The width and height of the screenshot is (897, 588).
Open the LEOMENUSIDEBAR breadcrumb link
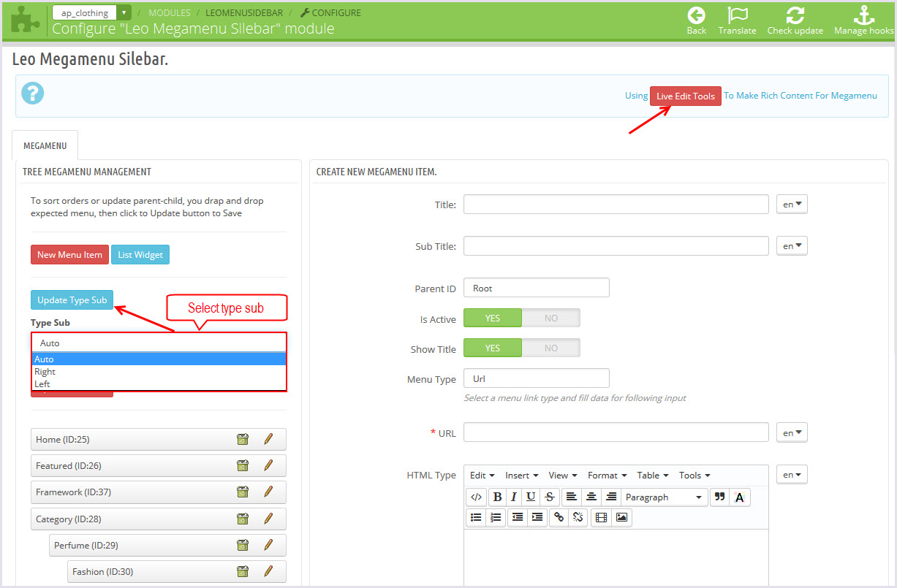pos(244,12)
